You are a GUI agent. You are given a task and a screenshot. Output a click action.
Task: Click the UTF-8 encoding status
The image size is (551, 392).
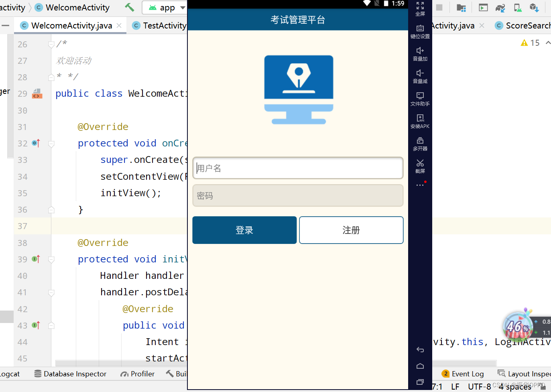pos(479,386)
